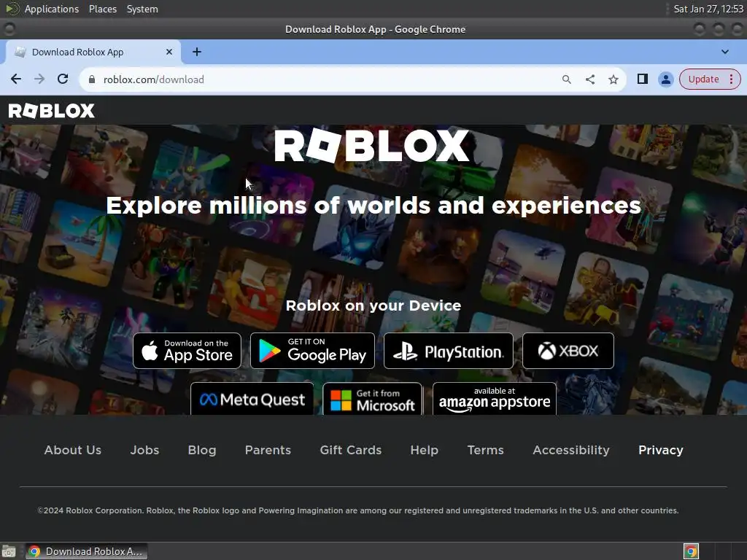
Task: Expand the tab search dropdown chevron
Action: click(x=724, y=52)
